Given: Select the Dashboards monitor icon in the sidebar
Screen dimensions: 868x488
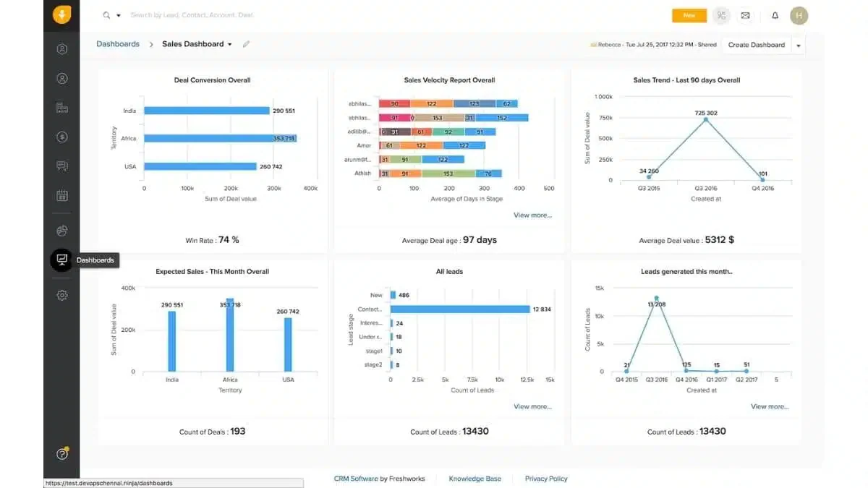Looking at the screenshot, I should 61,260.
